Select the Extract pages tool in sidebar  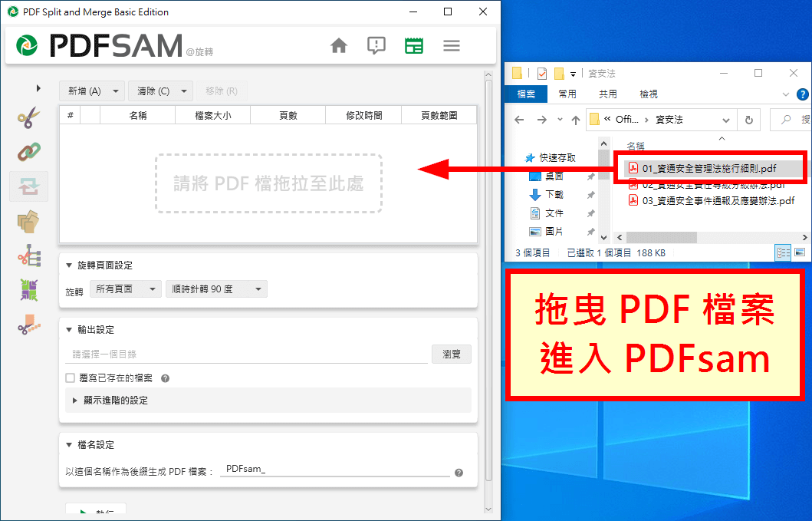[x=28, y=221]
